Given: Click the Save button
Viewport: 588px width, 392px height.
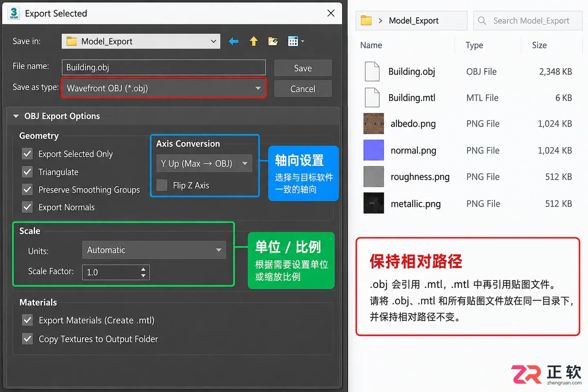Looking at the screenshot, I should click(303, 68).
